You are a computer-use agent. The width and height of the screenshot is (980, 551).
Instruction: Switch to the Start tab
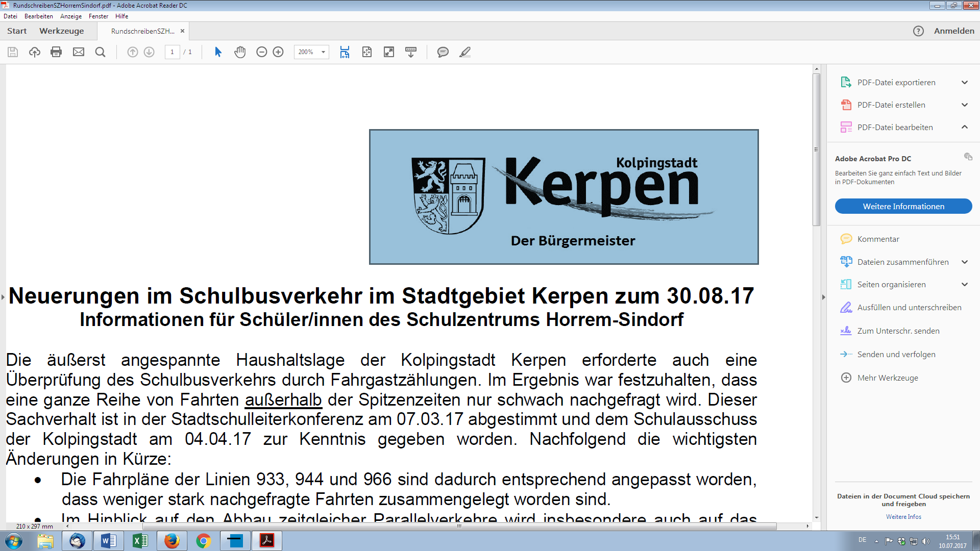point(17,31)
